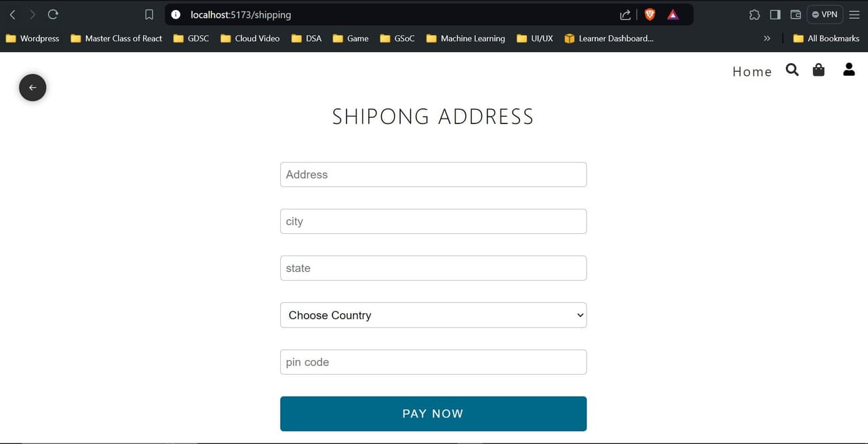Open the browser extensions puzzle icon
868x444 pixels.
point(754,14)
